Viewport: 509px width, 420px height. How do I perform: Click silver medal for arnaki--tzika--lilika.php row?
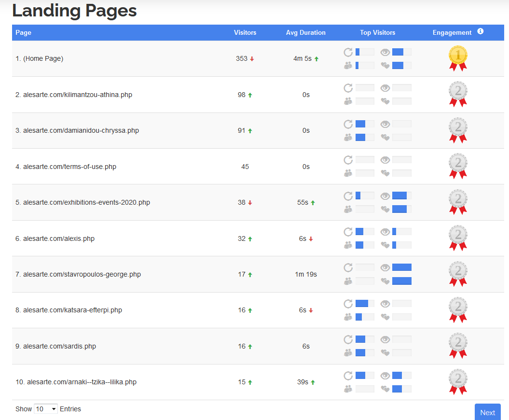[458, 382]
